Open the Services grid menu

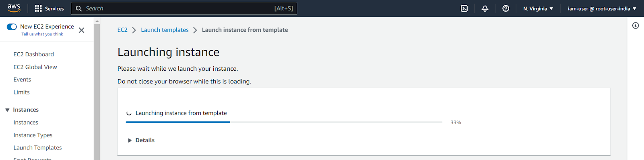pos(49,8)
